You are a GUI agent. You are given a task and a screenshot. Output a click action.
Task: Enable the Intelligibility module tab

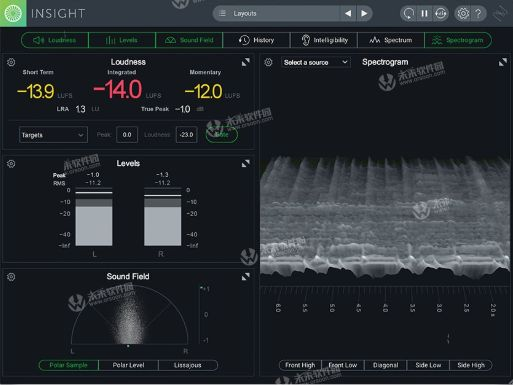[x=324, y=40]
